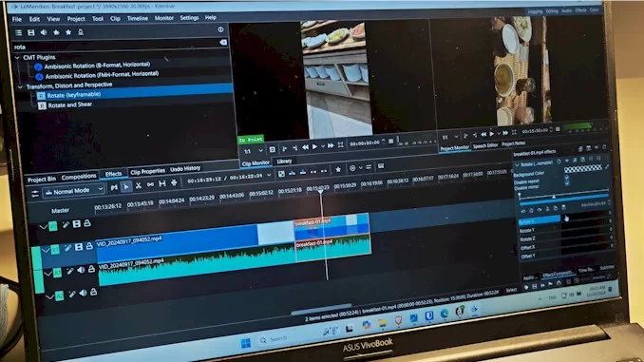Switch to the Undo History tab
The image size is (644, 362).
(185, 169)
